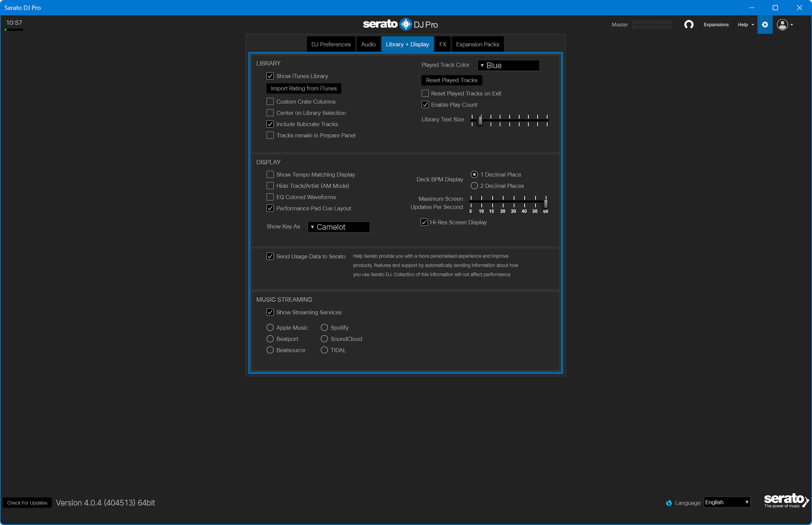
Task: Click the CPU meter under the clock
Action: [14, 30]
